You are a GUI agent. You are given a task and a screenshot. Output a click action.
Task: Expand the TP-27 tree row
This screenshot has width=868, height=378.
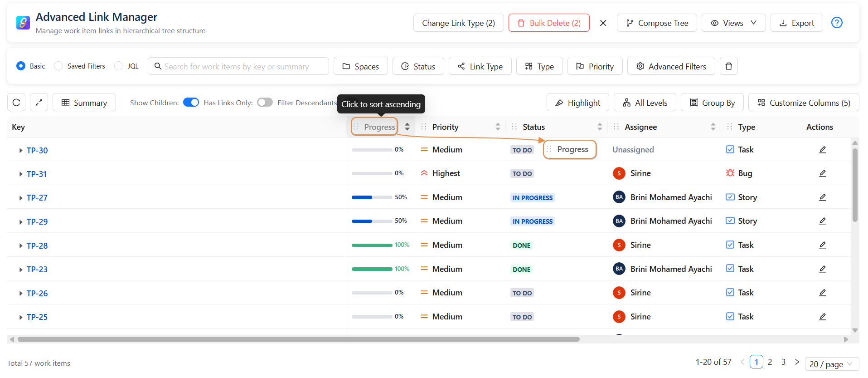[x=21, y=198]
